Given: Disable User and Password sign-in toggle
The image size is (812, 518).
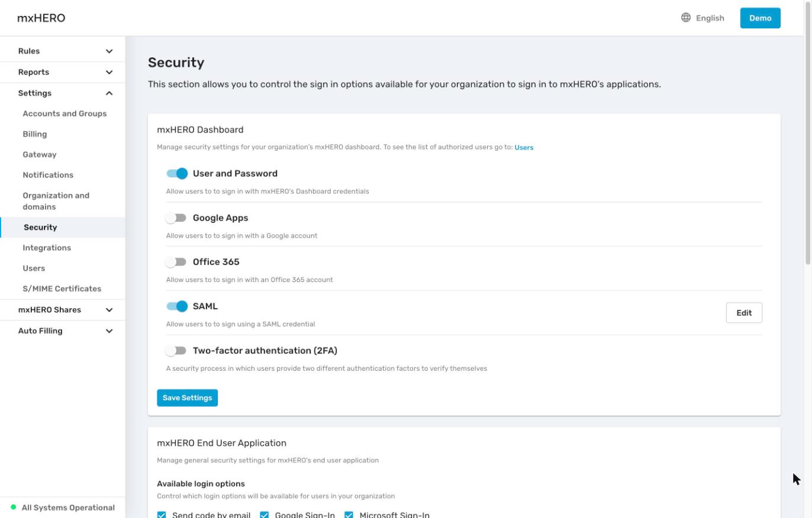Looking at the screenshot, I should click(x=177, y=173).
